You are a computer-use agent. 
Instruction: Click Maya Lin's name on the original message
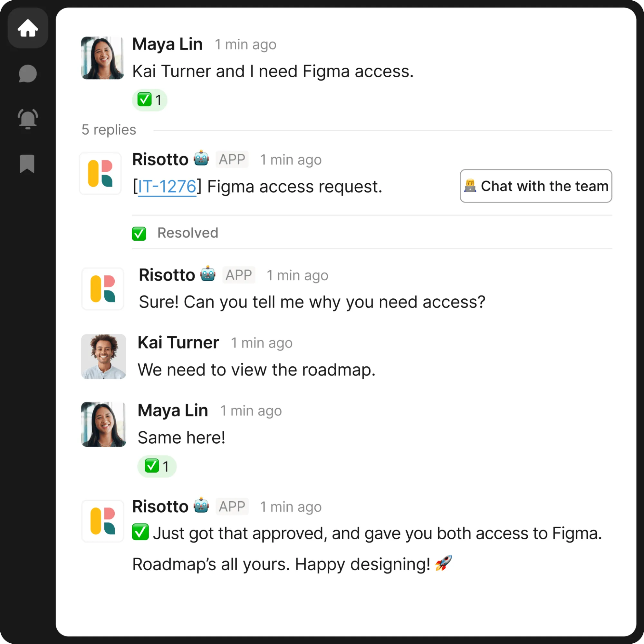click(x=167, y=44)
